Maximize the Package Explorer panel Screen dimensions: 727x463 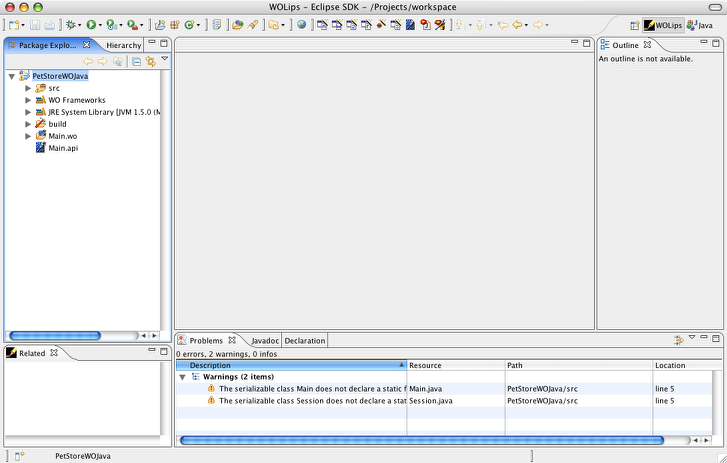point(164,43)
